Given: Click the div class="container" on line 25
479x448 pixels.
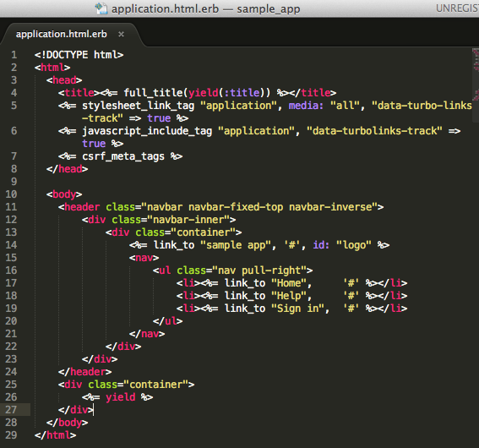Looking at the screenshot, I should click(126, 385).
